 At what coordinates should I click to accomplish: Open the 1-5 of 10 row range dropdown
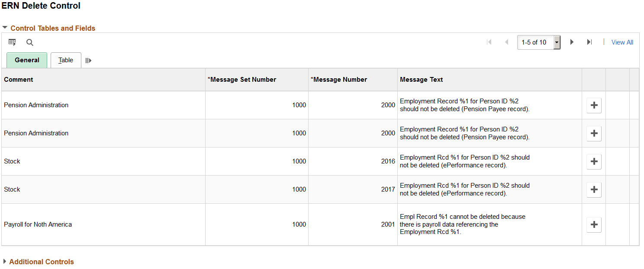click(556, 42)
